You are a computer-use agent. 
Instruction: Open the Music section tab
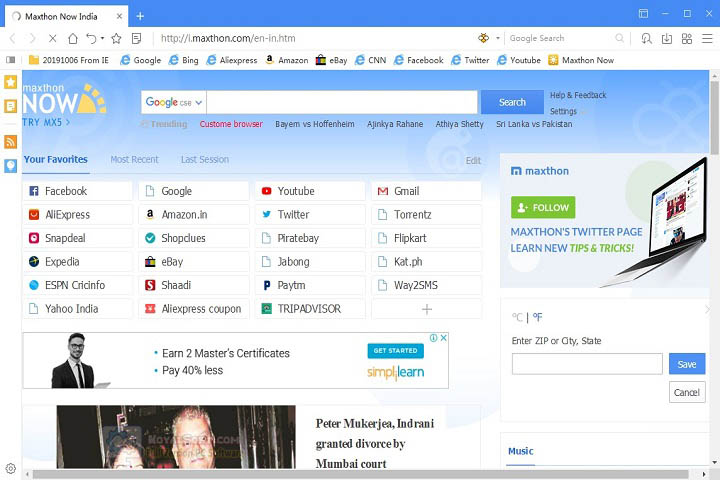pyautogui.click(x=521, y=452)
